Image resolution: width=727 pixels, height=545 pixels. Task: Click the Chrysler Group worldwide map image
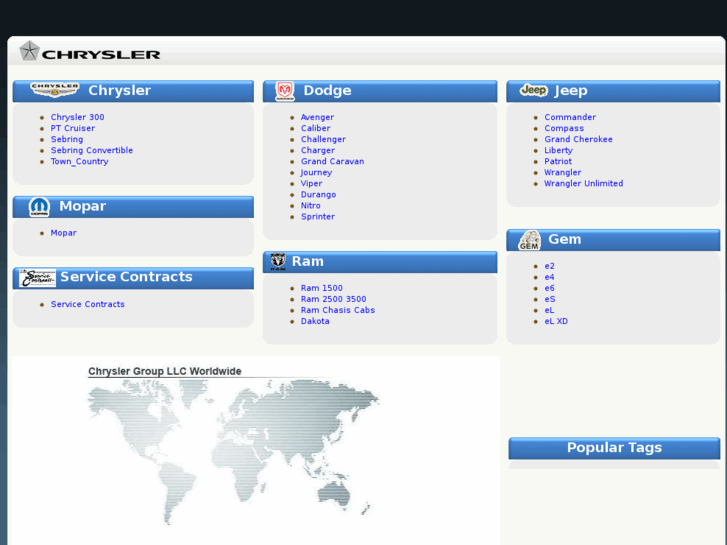(x=233, y=450)
